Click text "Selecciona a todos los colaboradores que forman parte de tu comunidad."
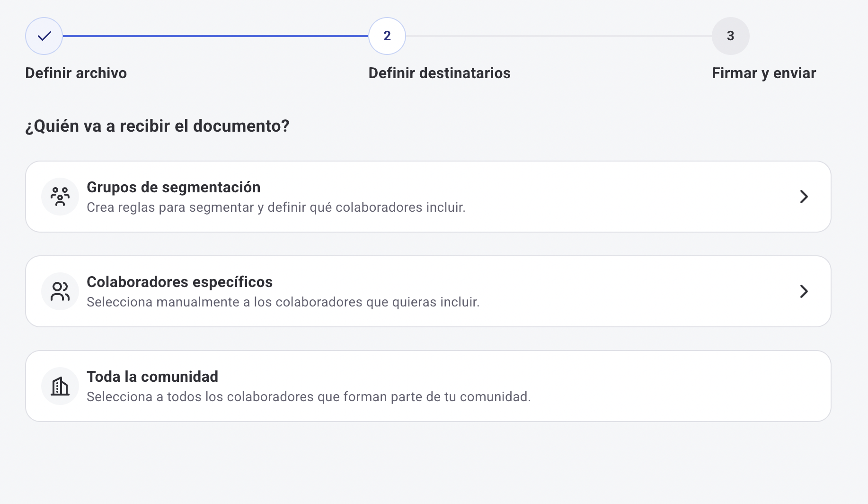 click(x=309, y=397)
